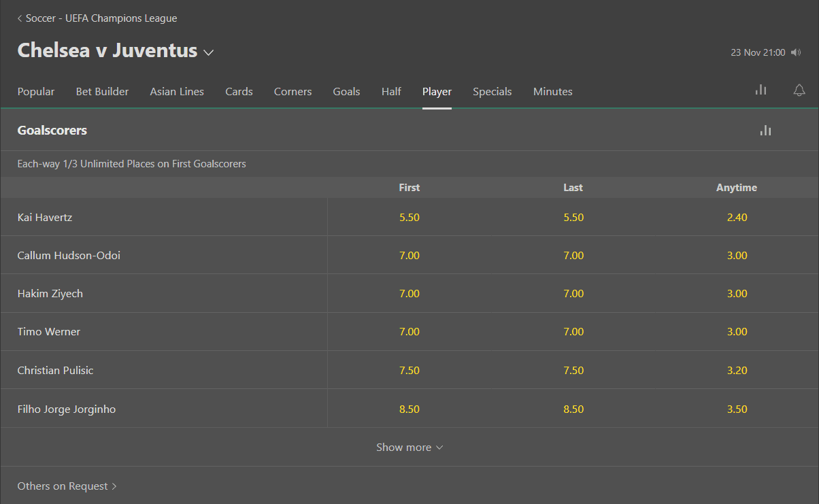Image resolution: width=819 pixels, height=504 pixels.
Task: Select the Goals tab
Action: click(x=346, y=92)
